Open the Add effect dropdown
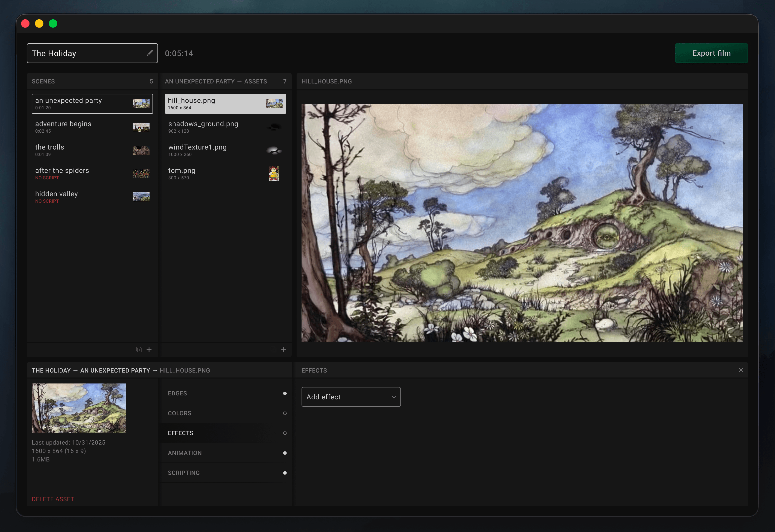This screenshot has width=775, height=532. click(x=351, y=397)
